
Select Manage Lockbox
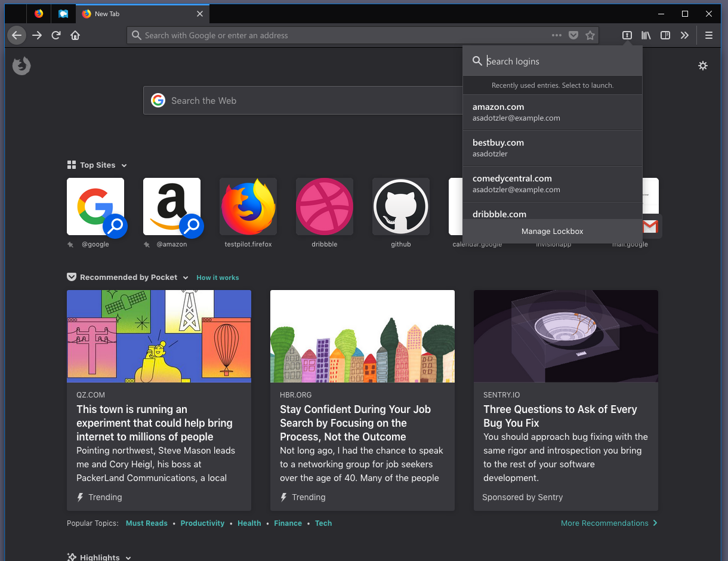point(552,232)
